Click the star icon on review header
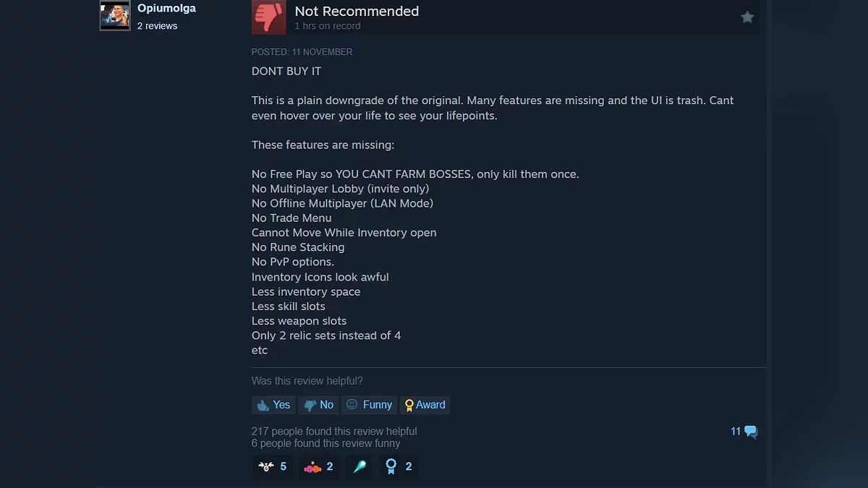Image resolution: width=868 pixels, height=488 pixels. 747,17
